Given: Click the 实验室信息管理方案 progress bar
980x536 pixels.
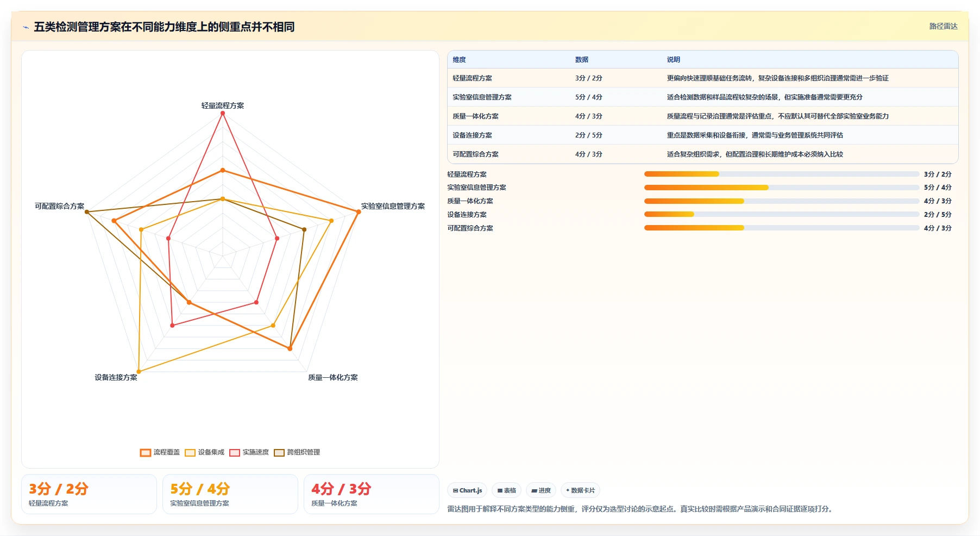Looking at the screenshot, I should 781,188.
